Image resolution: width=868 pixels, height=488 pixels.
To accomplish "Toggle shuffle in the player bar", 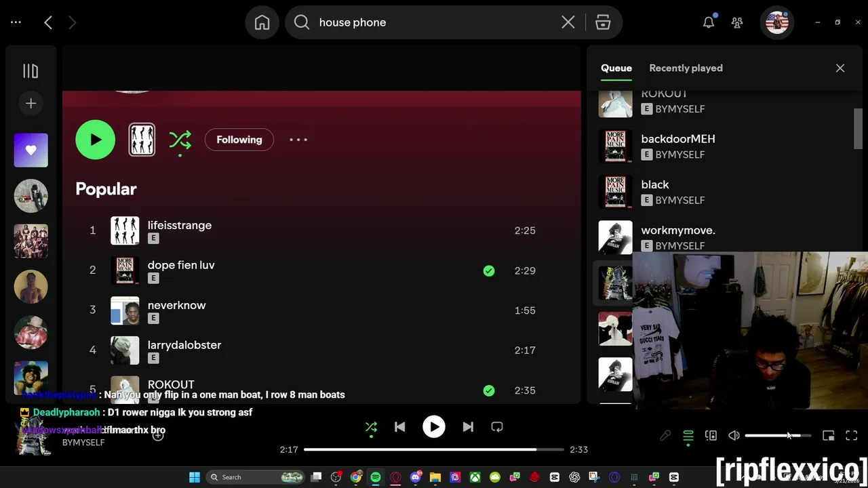I will tap(371, 427).
